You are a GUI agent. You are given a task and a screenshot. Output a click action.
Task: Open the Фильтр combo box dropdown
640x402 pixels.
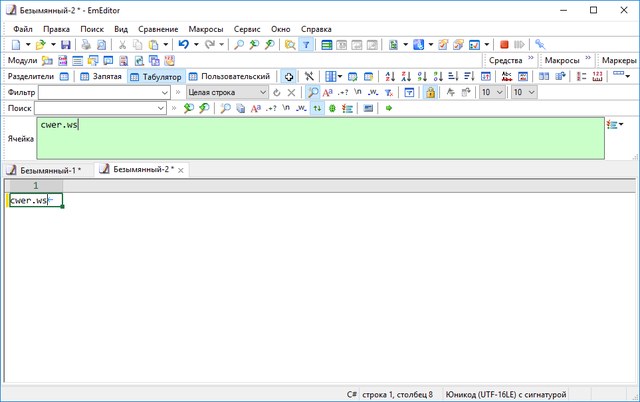164,92
